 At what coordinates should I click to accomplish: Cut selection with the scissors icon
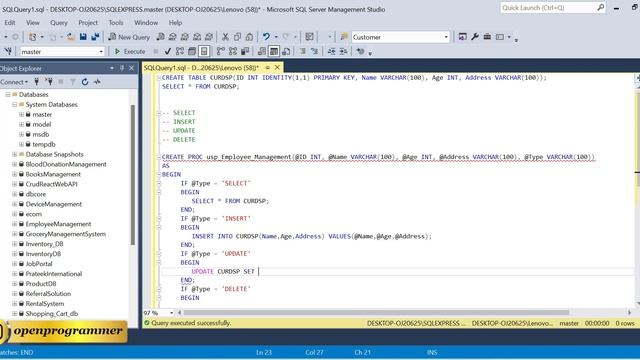click(225, 37)
